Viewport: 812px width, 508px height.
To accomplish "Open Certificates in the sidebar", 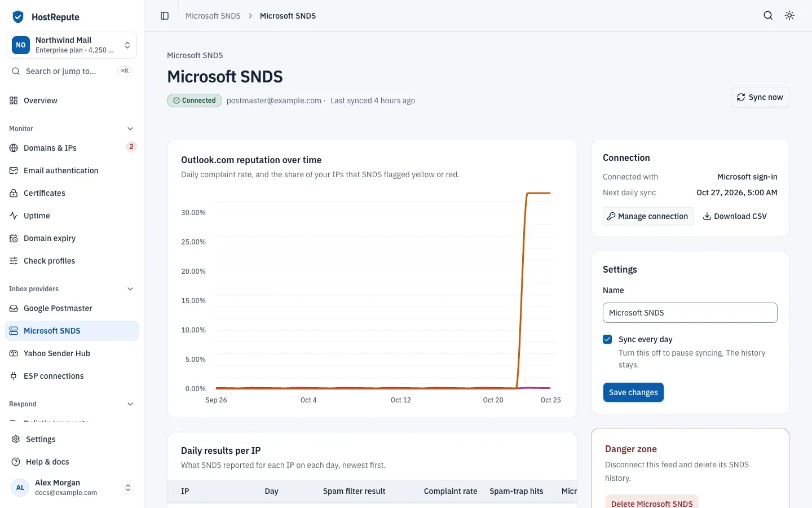I will 72,193.
